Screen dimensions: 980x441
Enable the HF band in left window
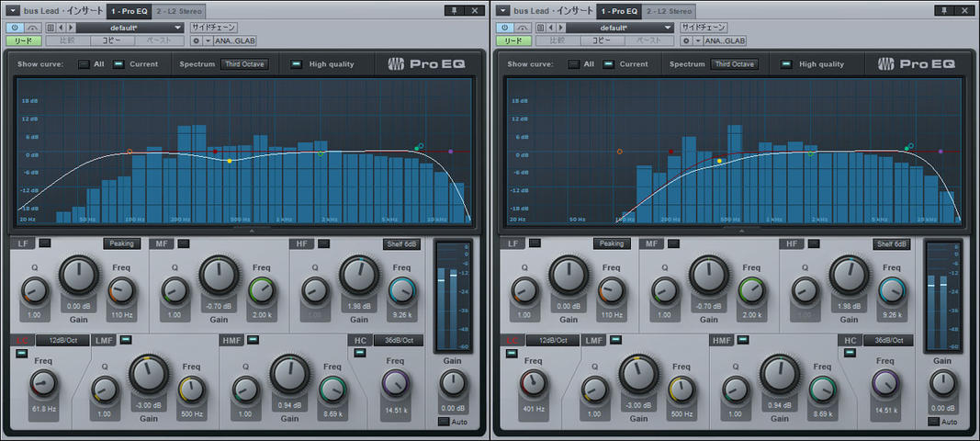tap(323, 243)
